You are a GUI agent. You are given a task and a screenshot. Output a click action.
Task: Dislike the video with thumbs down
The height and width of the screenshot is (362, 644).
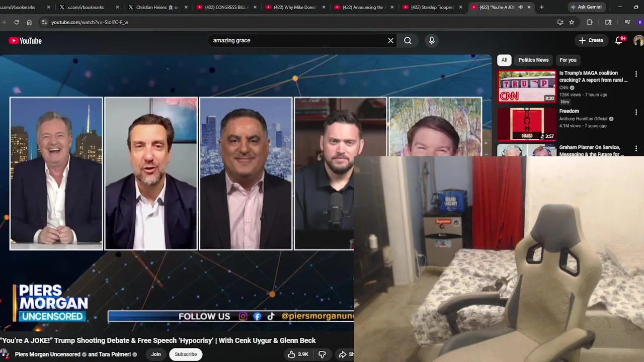(x=322, y=354)
